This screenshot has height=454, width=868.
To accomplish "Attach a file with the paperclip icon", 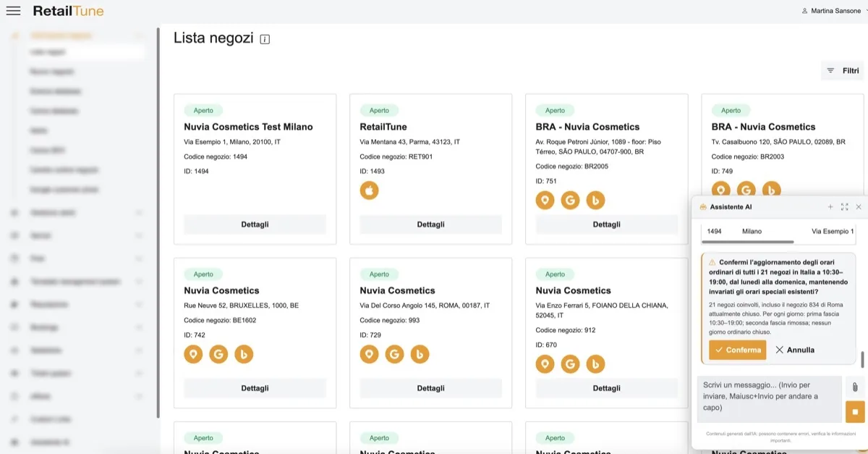I will (854, 387).
